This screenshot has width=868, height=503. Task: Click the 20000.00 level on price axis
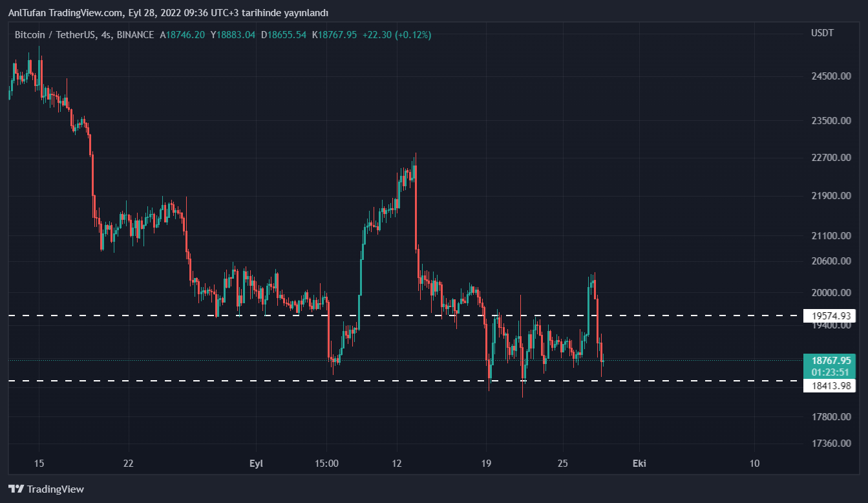[x=831, y=292]
